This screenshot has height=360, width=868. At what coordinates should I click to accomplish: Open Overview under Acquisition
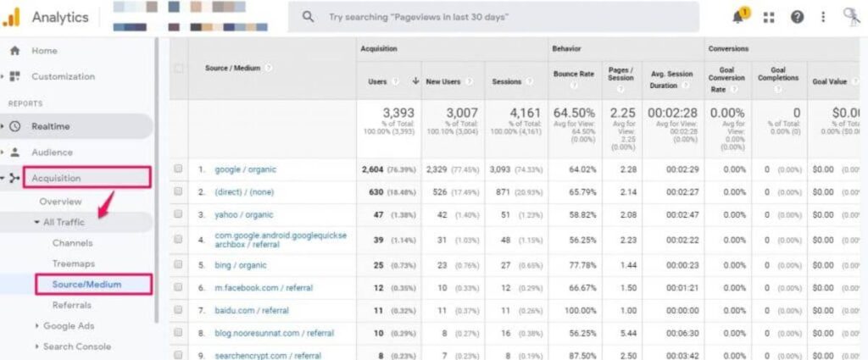pos(60,202)
